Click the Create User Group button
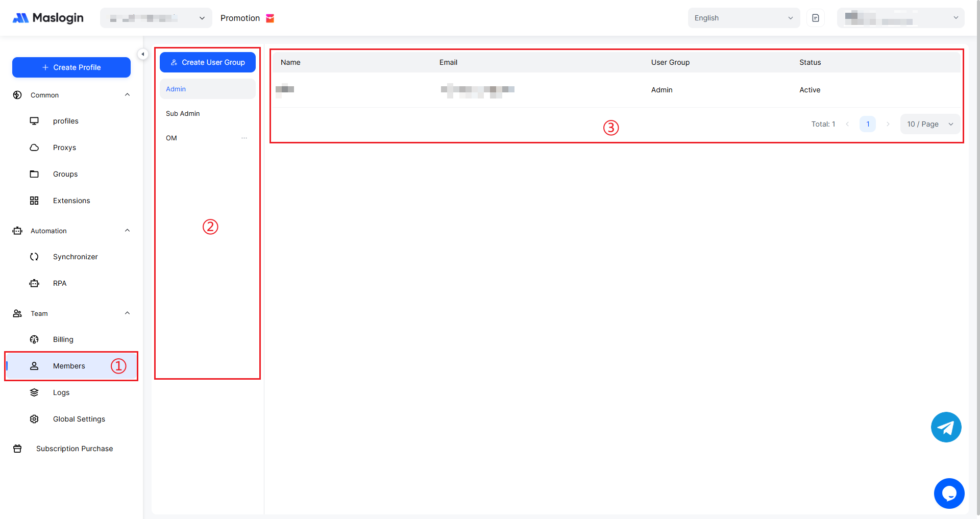 pyautogui.click(x=208, y=62)
